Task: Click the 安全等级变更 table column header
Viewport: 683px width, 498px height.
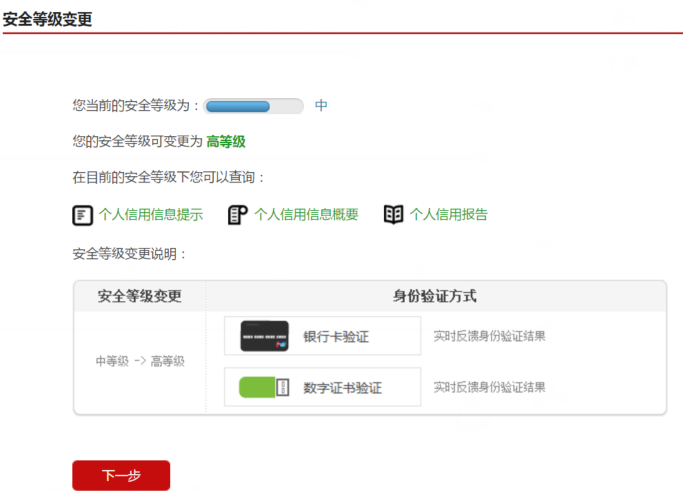Action: (139, 296)
